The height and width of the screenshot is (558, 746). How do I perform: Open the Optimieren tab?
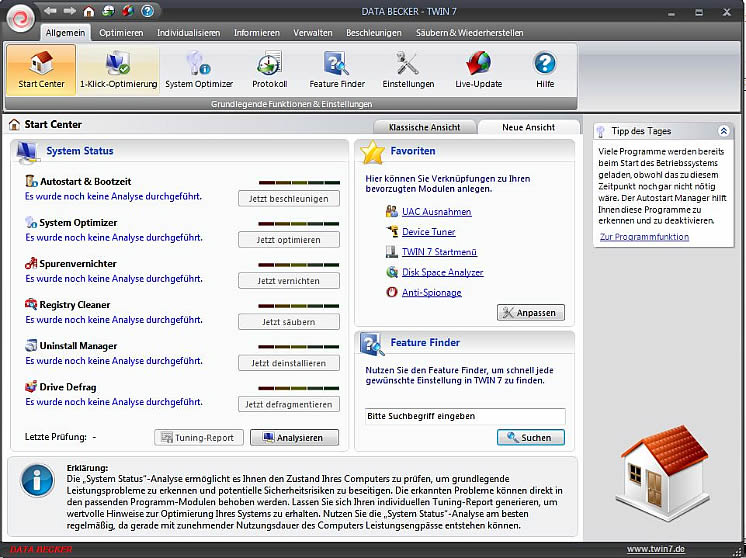pyautogui.click(x=121, y=33)
